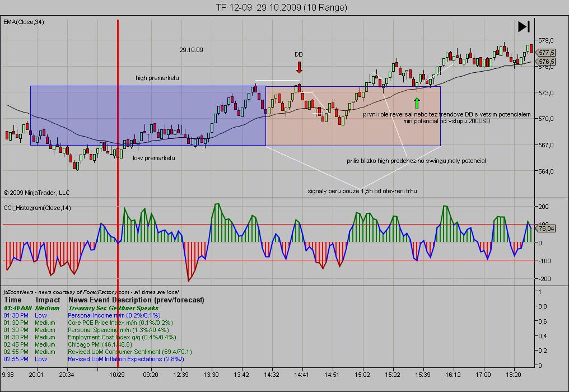
Task: Click the 567,0 price axis label
Action: click(x=547, y=145)
